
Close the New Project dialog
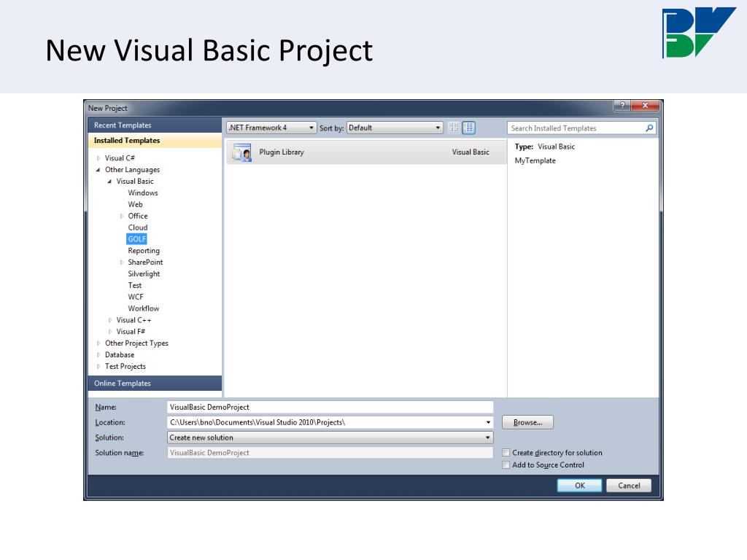tap(645, 105)
